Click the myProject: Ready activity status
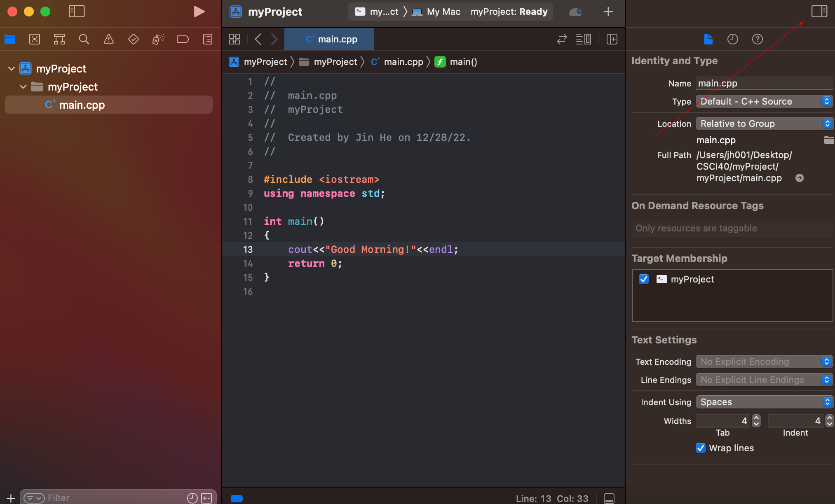Screen dimensions: 835x504 509,12
